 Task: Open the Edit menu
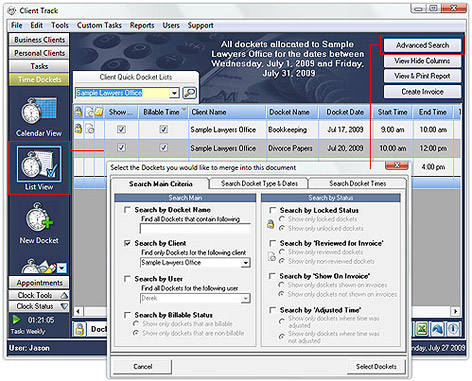[x=37, y=25]
